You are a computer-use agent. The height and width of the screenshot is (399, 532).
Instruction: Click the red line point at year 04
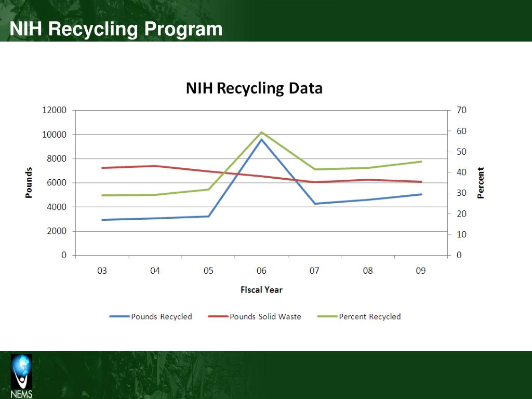(x=155, y=166)
